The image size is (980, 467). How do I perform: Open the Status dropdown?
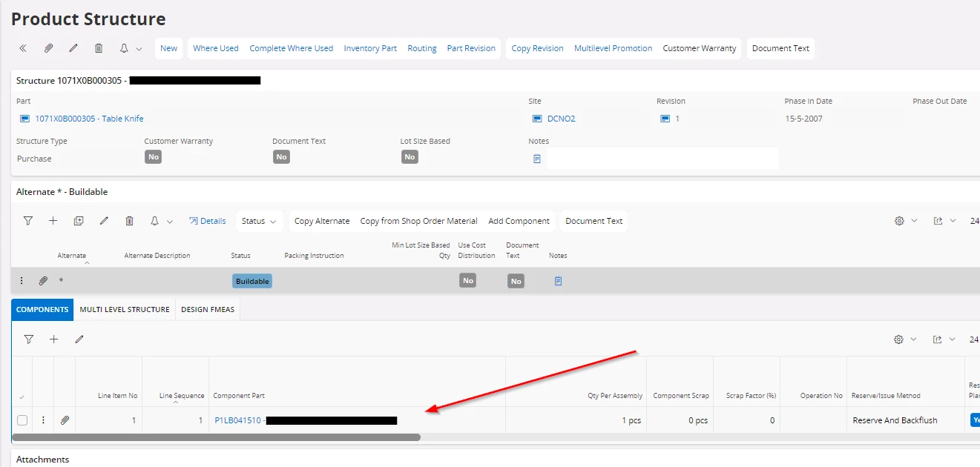(260, 221)
